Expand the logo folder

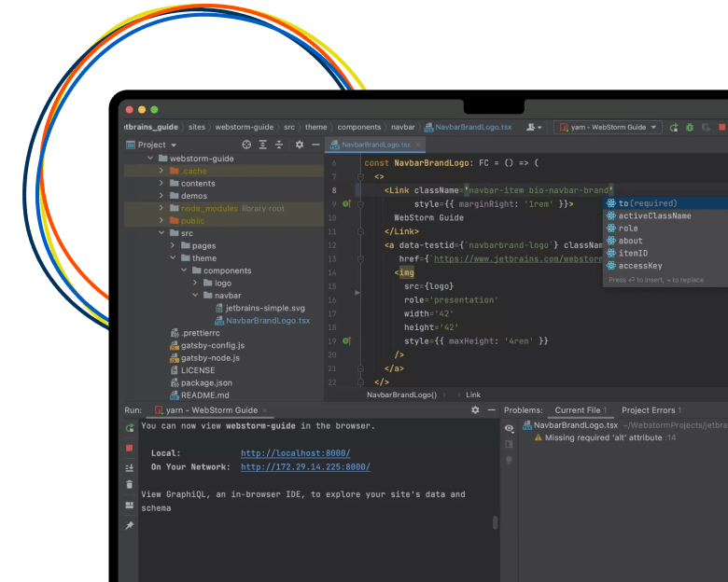(195, 283)
